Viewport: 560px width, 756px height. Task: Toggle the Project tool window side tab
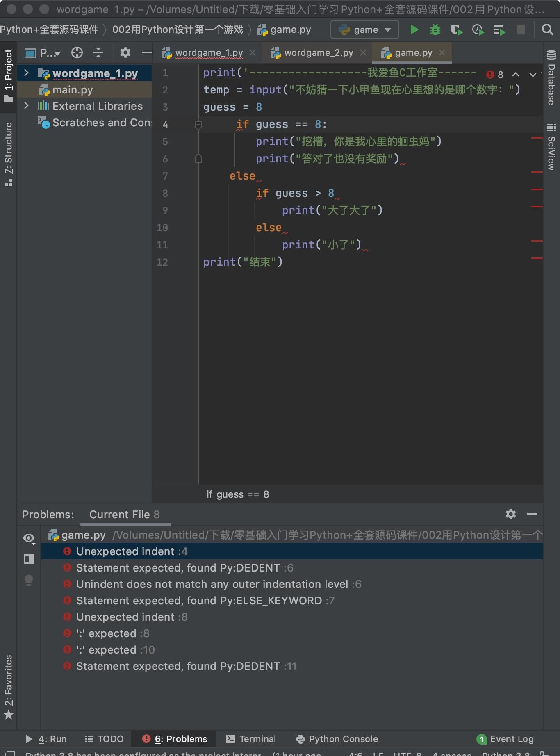coord(8,76)
